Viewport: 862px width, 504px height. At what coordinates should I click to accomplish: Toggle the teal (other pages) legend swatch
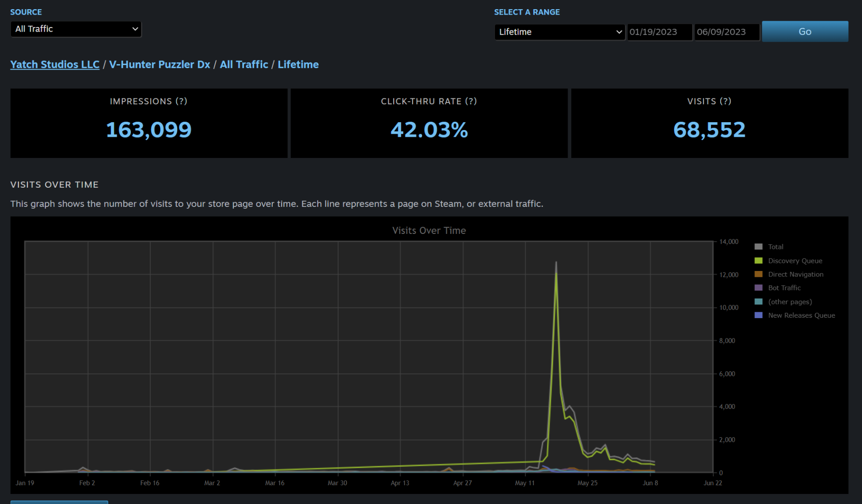coord(759,302)
